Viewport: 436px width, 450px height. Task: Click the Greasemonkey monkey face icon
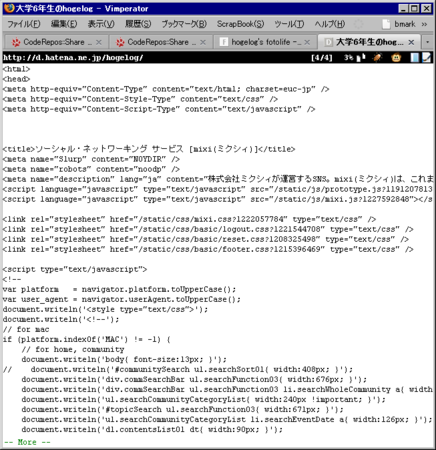tap(396, 58)
